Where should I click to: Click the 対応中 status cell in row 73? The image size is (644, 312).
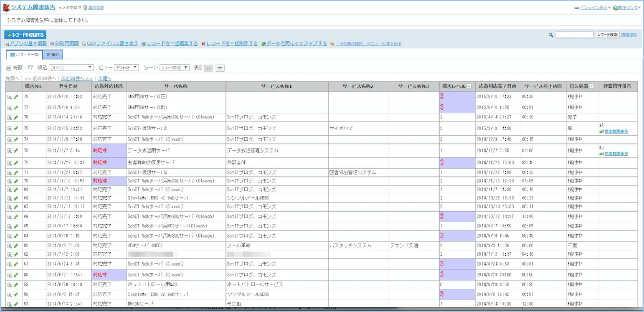(109, 151)
